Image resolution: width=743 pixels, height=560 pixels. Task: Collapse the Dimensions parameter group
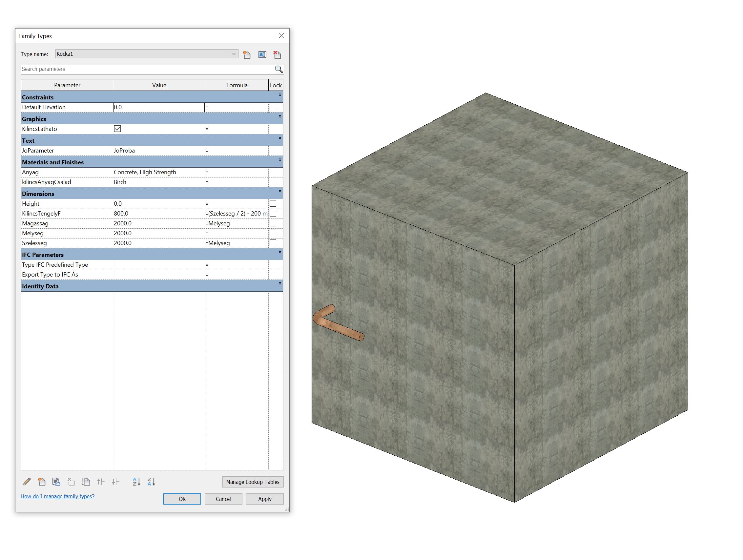tap(280, 192)
